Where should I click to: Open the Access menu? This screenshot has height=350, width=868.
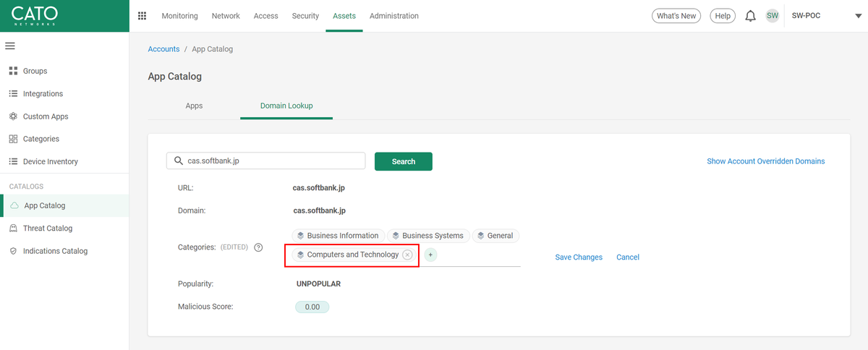click(x=266, y=16)
